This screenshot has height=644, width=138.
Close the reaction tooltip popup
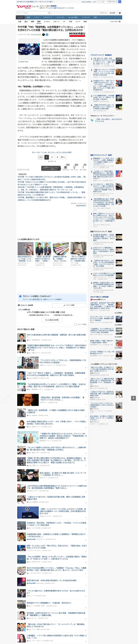coord(60,167)
